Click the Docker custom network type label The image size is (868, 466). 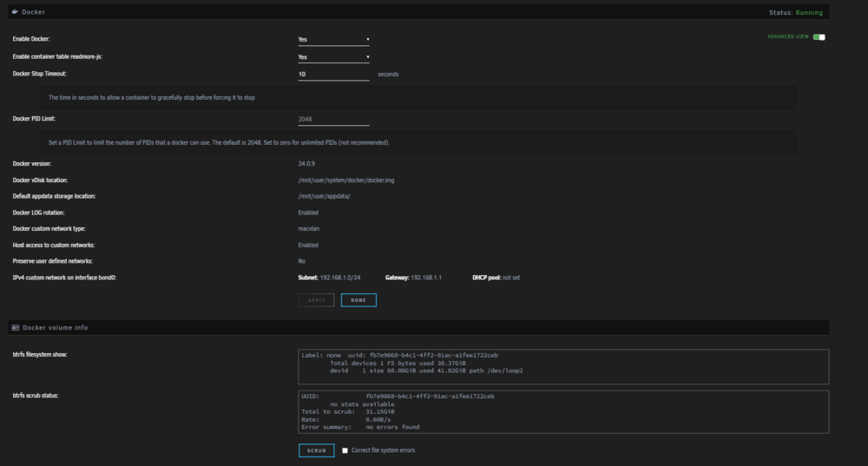(x=49, y=228)
